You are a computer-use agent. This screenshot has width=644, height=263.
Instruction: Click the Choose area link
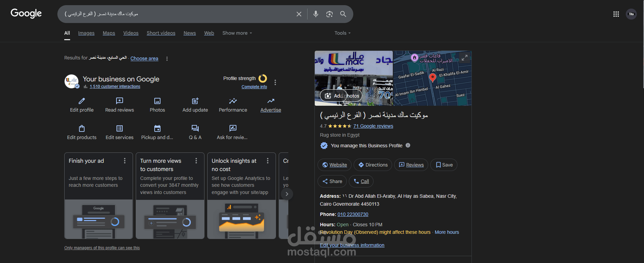pos(144,58)
